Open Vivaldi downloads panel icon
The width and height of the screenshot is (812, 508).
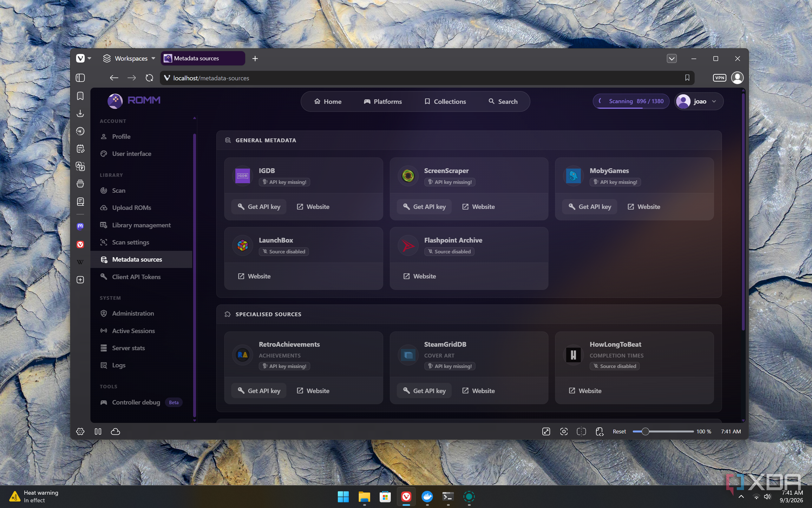pyautogui.click(x=80, y=114)
